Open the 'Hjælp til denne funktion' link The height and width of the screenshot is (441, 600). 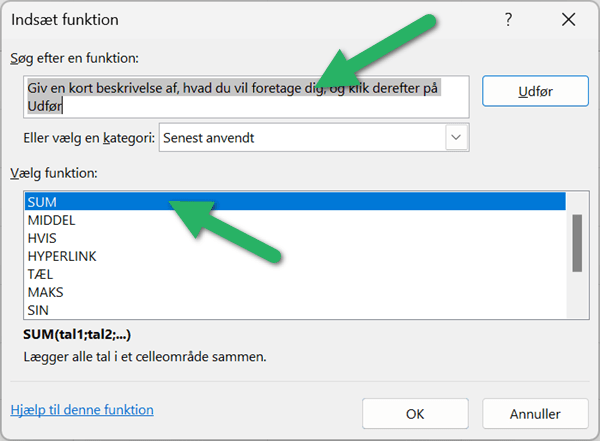pyautogui.click(x=82, y=409)
